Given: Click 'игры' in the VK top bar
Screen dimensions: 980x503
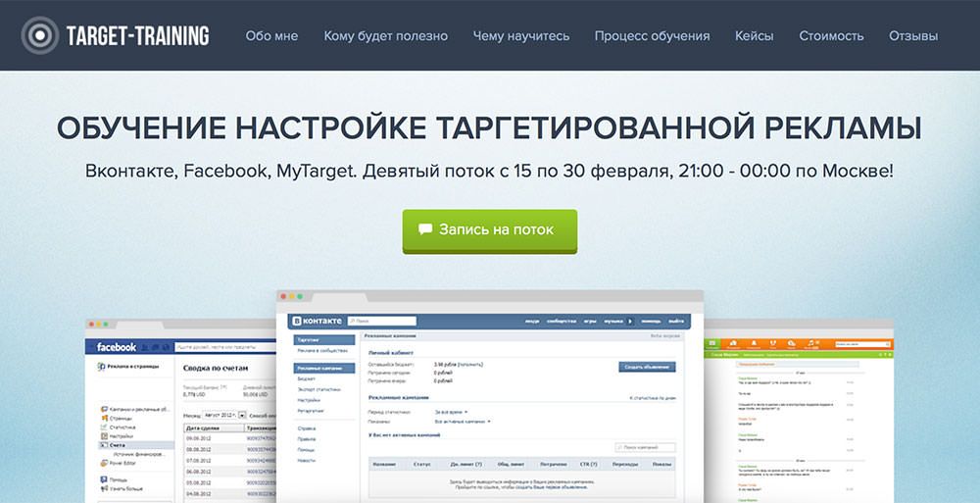Looking at the screenshot, I should tap(590, 321).
